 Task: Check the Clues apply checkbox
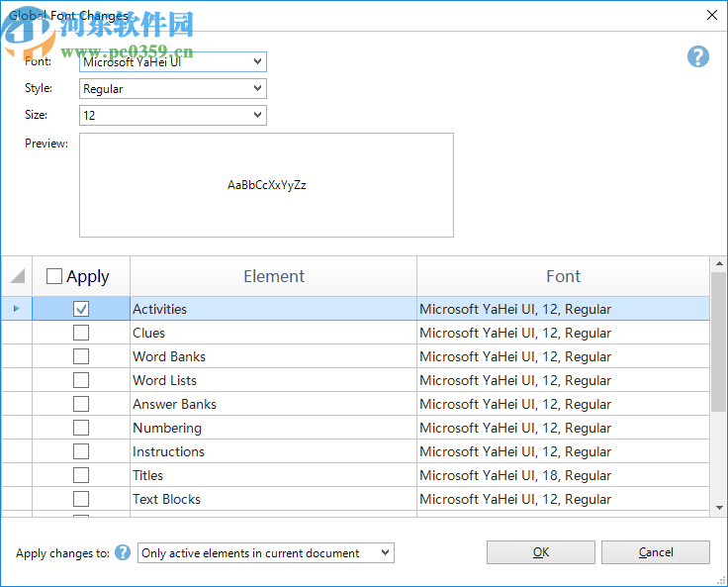[x=81, y=333]
